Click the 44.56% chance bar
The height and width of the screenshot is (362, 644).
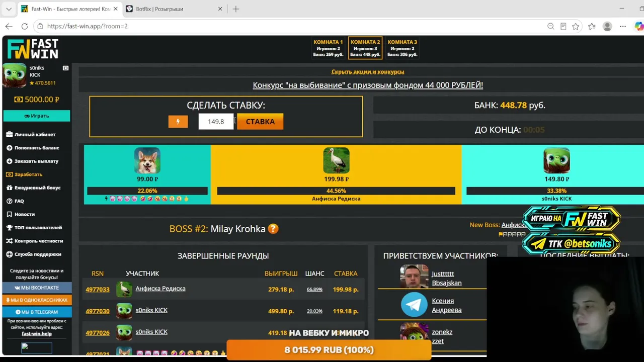(x=336, y=191)
